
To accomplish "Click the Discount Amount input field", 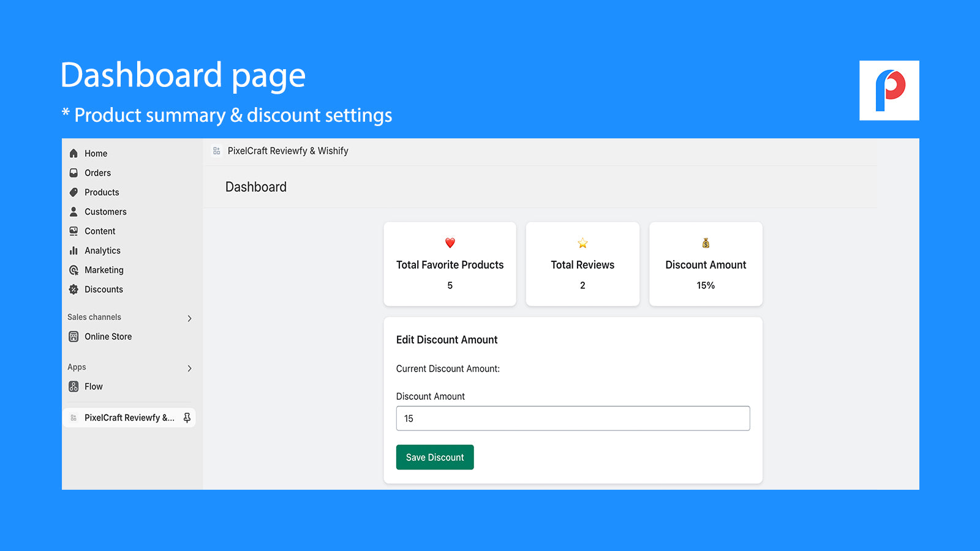I will (573, 418).
